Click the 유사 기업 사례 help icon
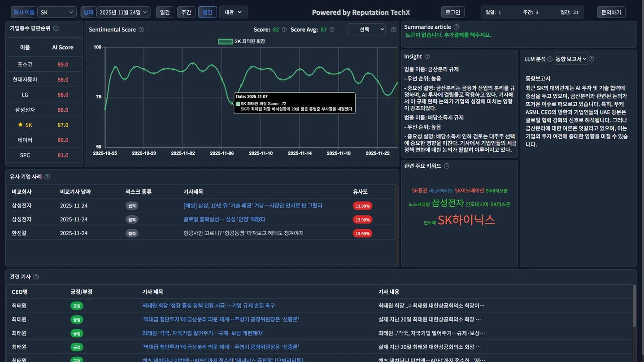The image size is (644, 362). point(48,176)
